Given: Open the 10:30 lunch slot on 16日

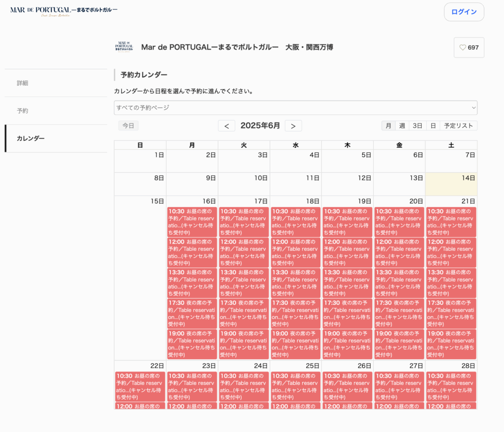Looking at the screenshot, I should (x=192, y=222).
